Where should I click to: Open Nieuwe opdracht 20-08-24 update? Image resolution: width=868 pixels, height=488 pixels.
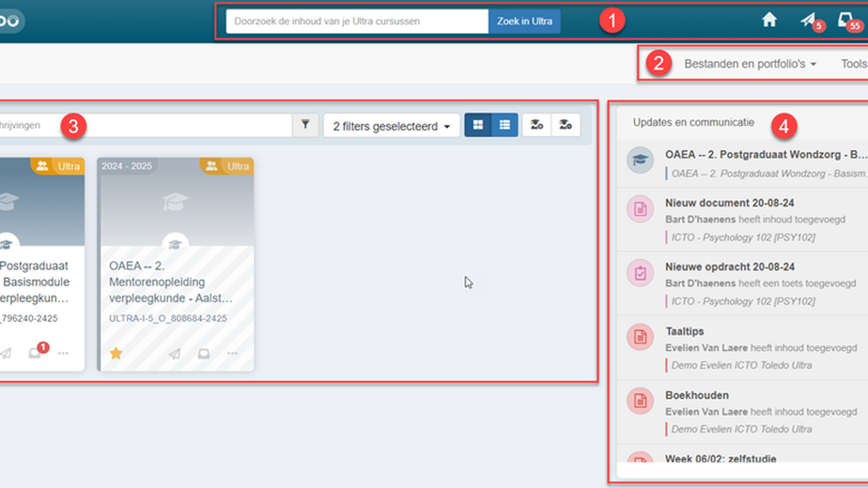[730, 267]
